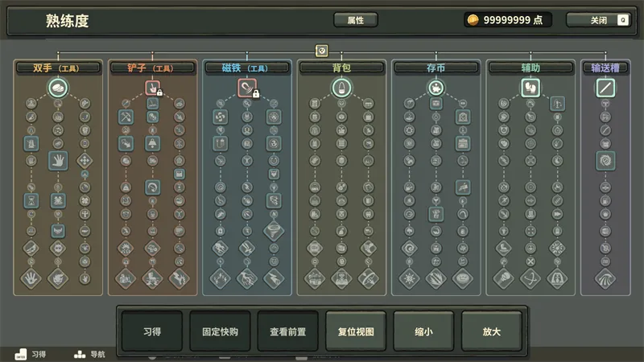Select the four-arrow move diamond skill in 双手
The width and height of the screenshot is (644, 362).
click(85, 160)
